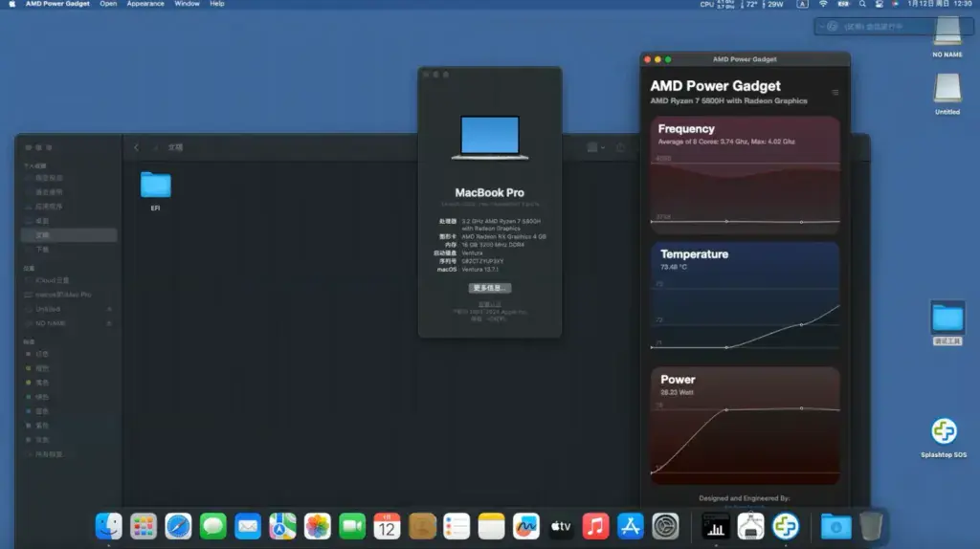Open the Trash in the Dock
The width and height of the screenshot is (980, 549).
point(871,526)
